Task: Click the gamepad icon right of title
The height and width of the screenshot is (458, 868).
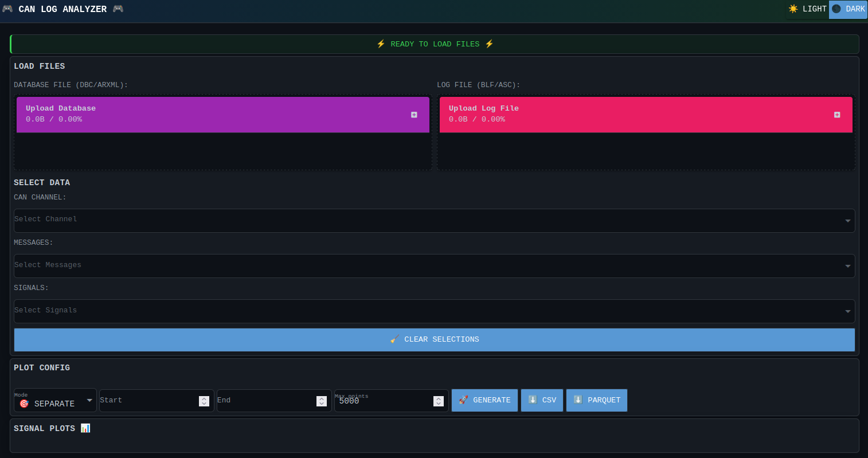Action: [x=118, y=9]
